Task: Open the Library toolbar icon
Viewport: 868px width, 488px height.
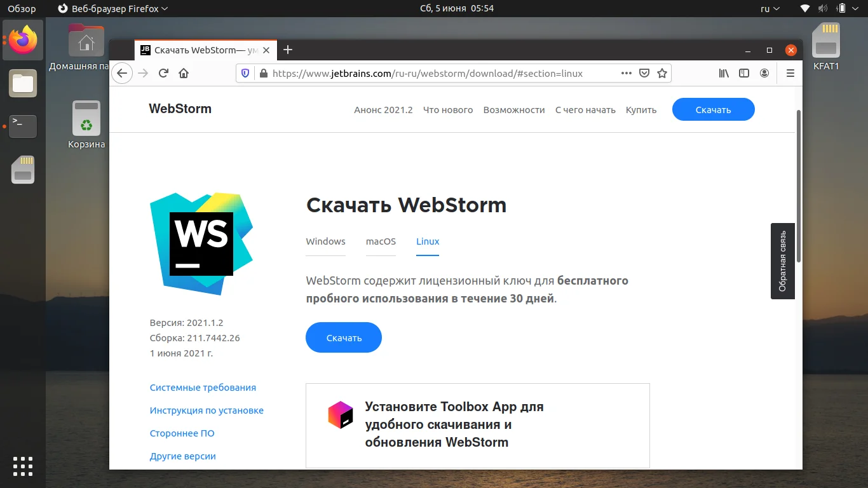Action: tap(723, 72)
